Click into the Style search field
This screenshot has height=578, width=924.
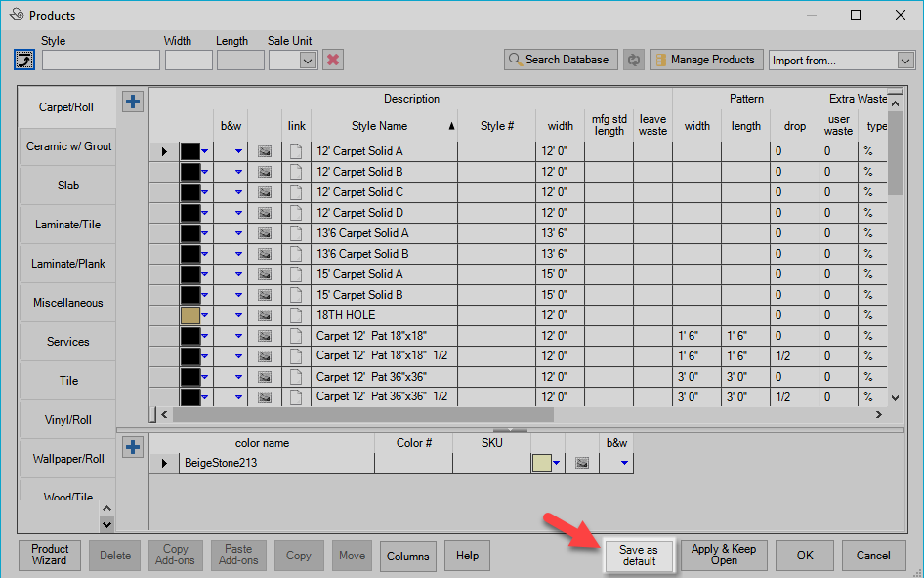click(x=101, y=61)
